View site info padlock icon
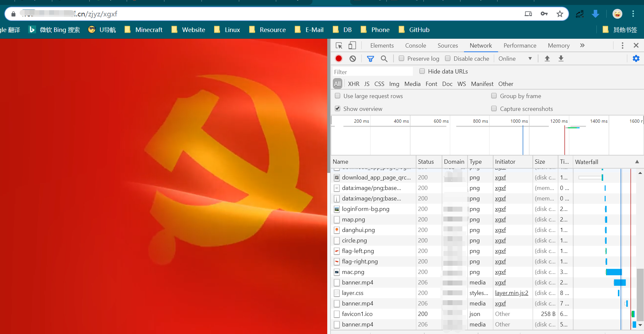Image resolution: width=644 pixels, height=334 pixels. tap(13, 14)
